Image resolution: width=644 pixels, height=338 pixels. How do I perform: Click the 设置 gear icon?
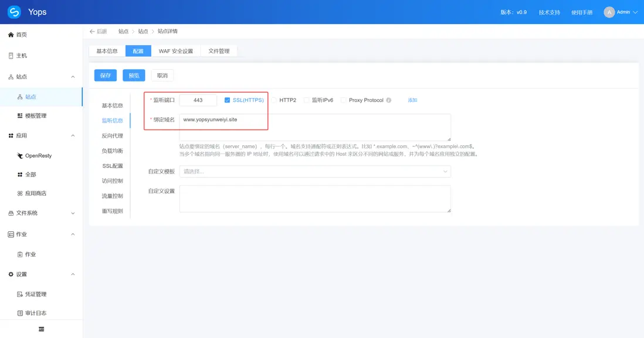pyautogui.click(x=11, y=274)
